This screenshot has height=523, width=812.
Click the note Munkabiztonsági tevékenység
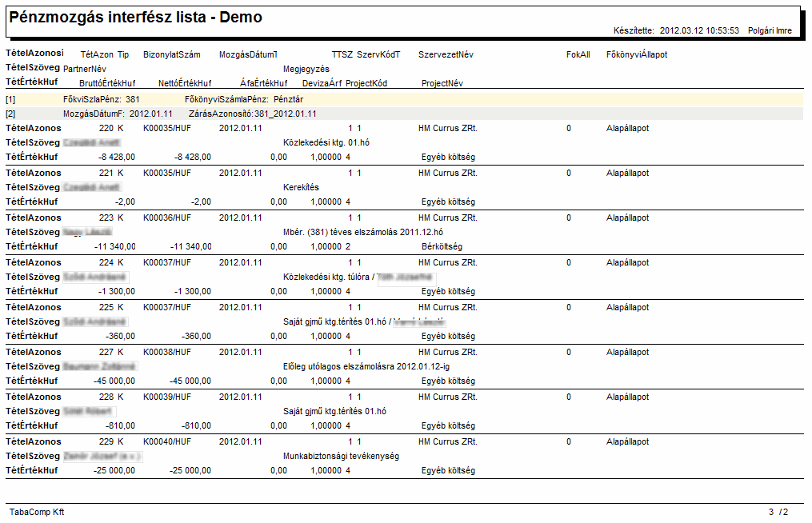(x=341, y=456)
